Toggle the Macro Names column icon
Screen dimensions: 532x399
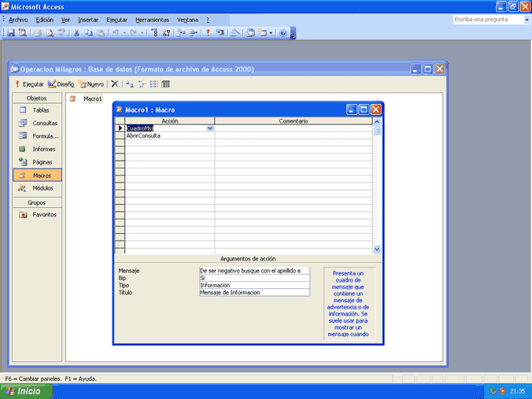coord(154,33)
